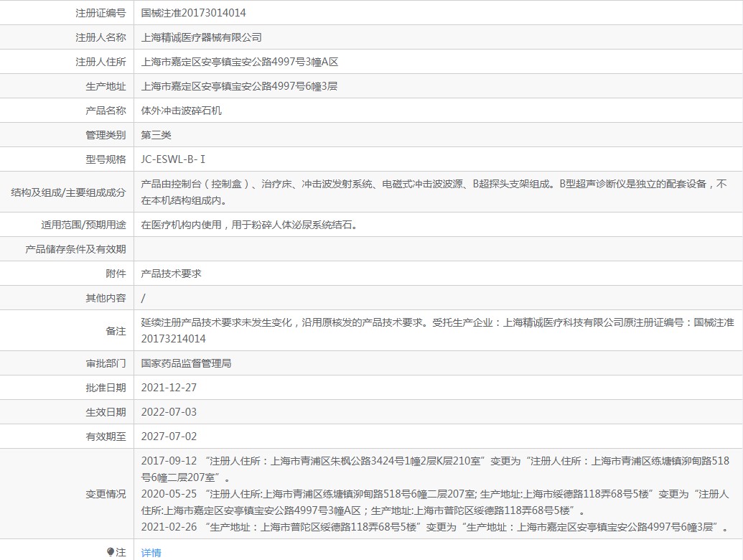Click the 2017-09-12 change record entry
The image size is (743, 560).
(435, 469)
